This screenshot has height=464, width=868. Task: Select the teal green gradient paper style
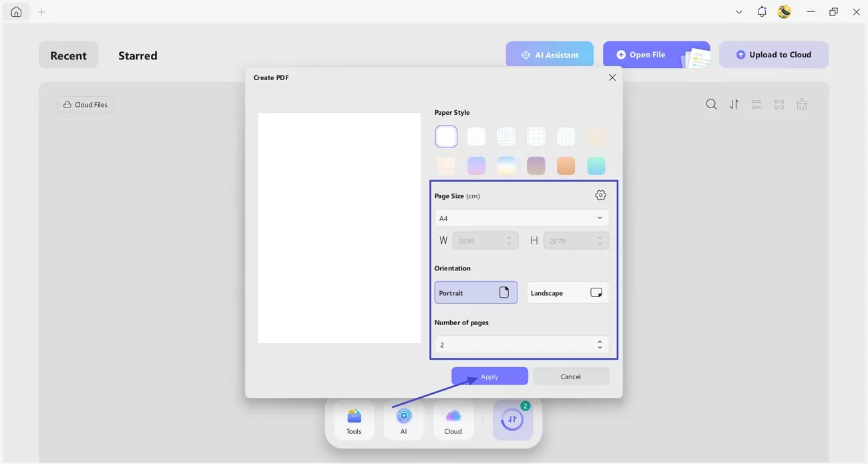pos(596,165)
